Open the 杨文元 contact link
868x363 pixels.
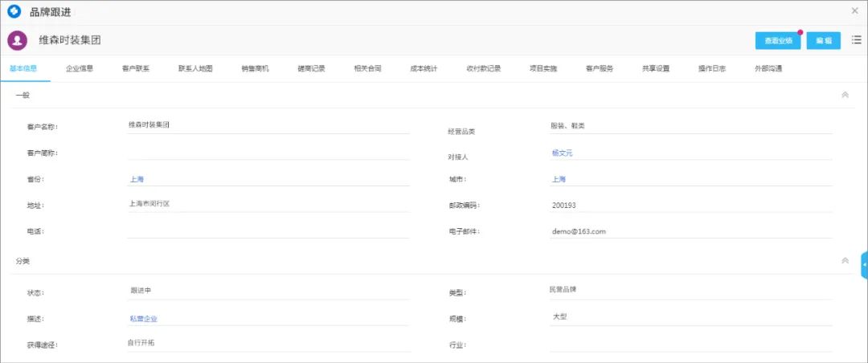[562, 153]
